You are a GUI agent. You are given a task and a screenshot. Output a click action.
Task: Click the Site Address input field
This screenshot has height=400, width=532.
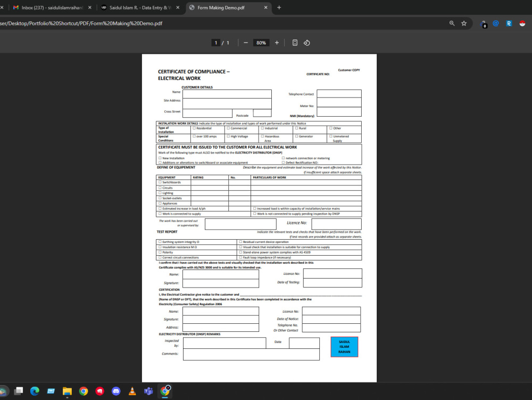[x=227, y=103]
